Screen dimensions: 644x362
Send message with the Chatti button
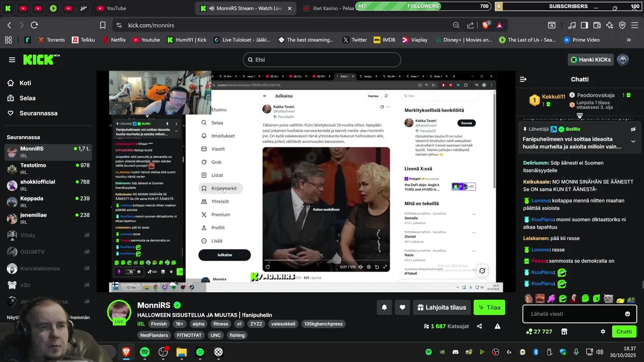click(624, 331)
